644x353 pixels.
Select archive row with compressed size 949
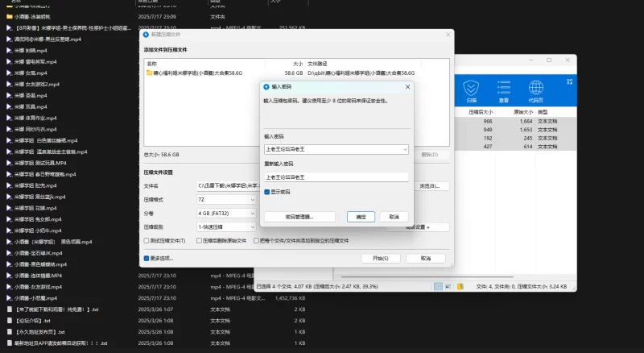point(515,130)
